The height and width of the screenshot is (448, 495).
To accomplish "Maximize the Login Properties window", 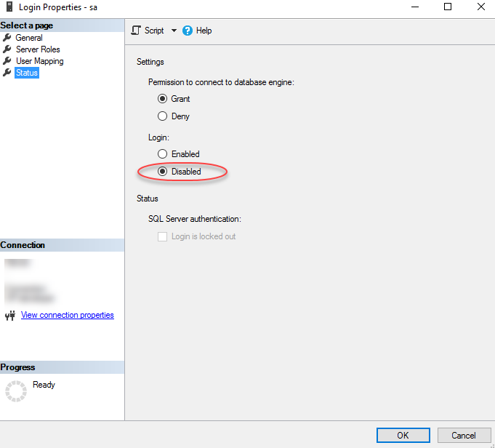I will (448, 7).
